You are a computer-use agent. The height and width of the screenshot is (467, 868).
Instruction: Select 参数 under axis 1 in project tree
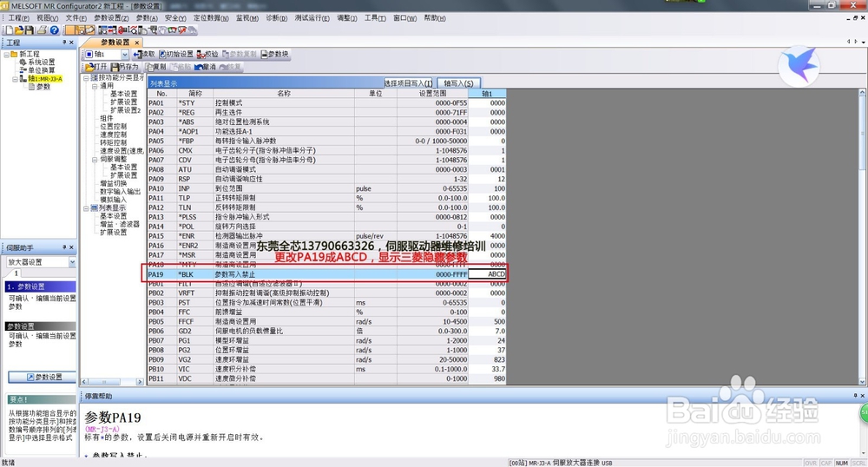coord(43,87)
